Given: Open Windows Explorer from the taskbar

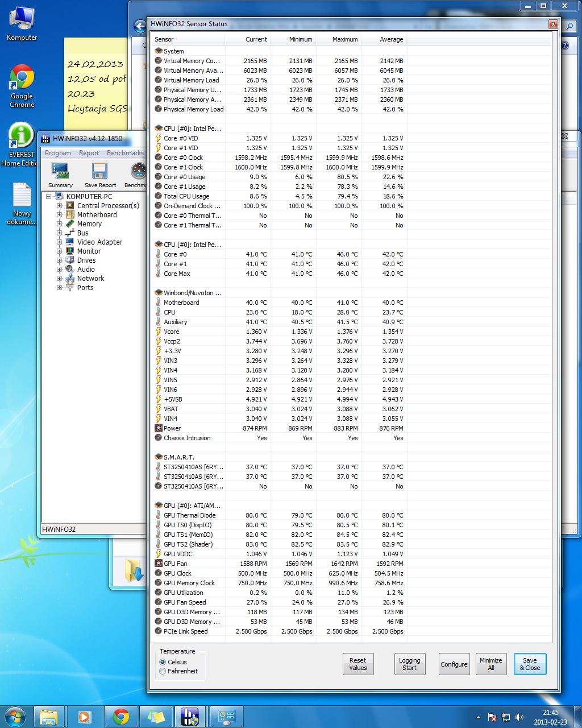Looking at the screenshot, I should pos(49,717).
